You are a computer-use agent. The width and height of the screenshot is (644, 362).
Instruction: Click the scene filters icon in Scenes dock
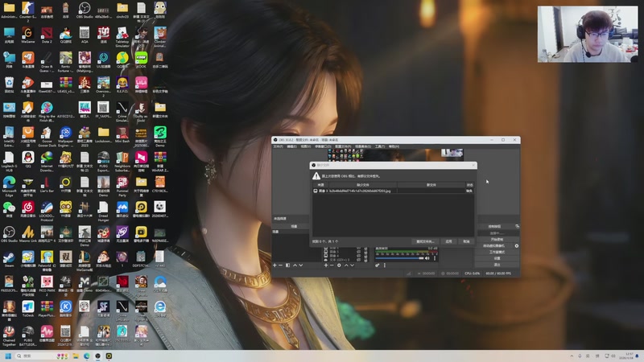pos(287,265)
